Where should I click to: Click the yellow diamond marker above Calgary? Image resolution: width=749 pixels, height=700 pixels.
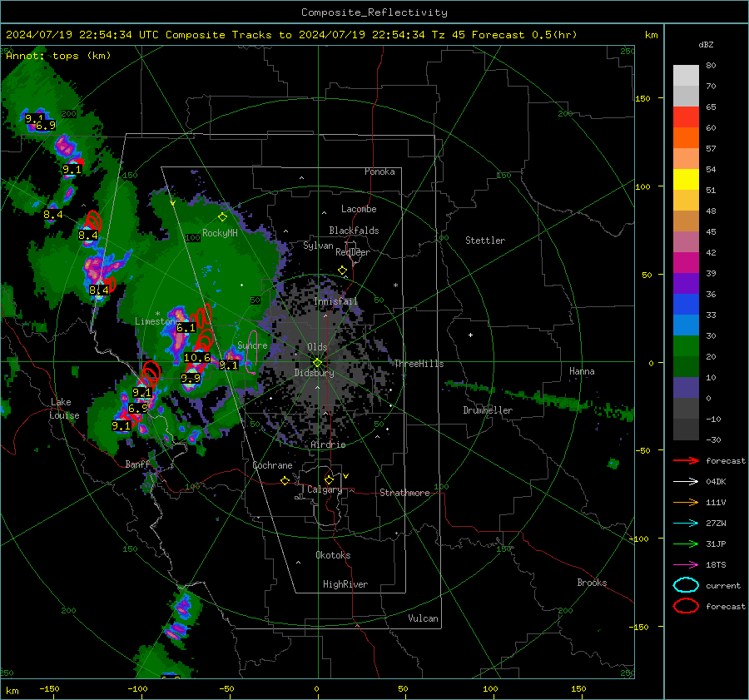(329, 479)
